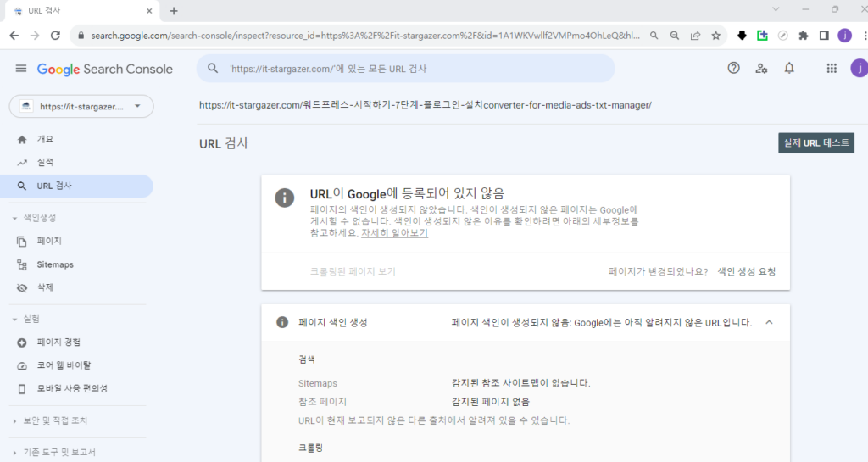The image size is (868, 462).
Task: Open the Google apps grid
Action: pyautogui.click(x=832, y=68)
